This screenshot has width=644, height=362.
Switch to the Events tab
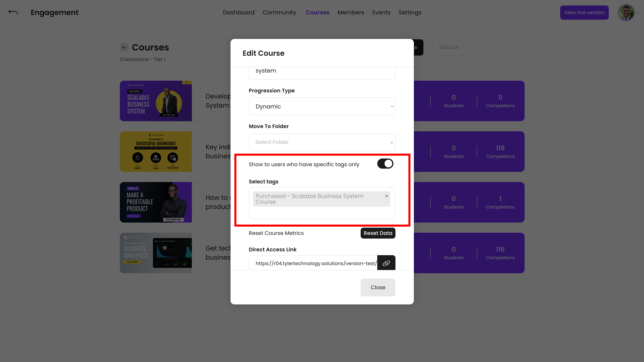tap(381, 12)
